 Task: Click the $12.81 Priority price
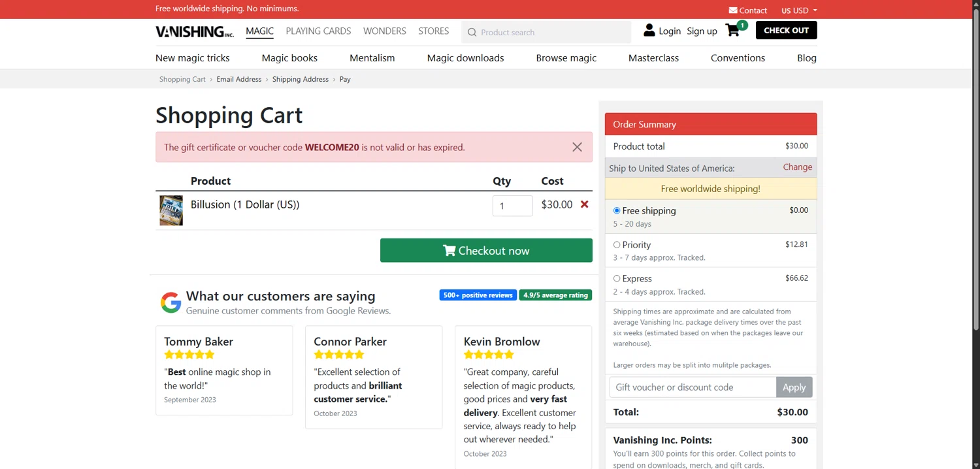click(x=796, y=244)
